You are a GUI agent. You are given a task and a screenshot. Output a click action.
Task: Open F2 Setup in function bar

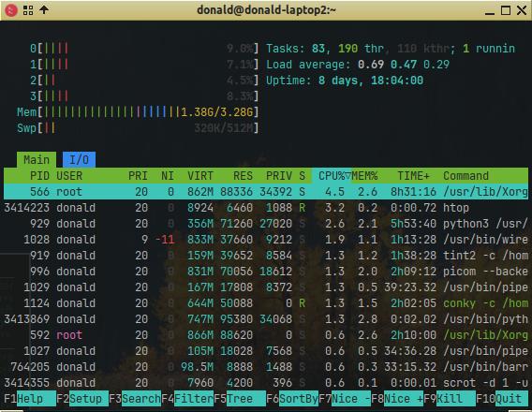point(82,399)
